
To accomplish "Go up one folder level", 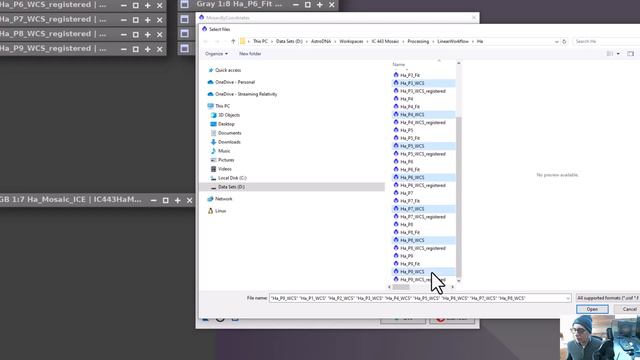I will coord(233,41).
